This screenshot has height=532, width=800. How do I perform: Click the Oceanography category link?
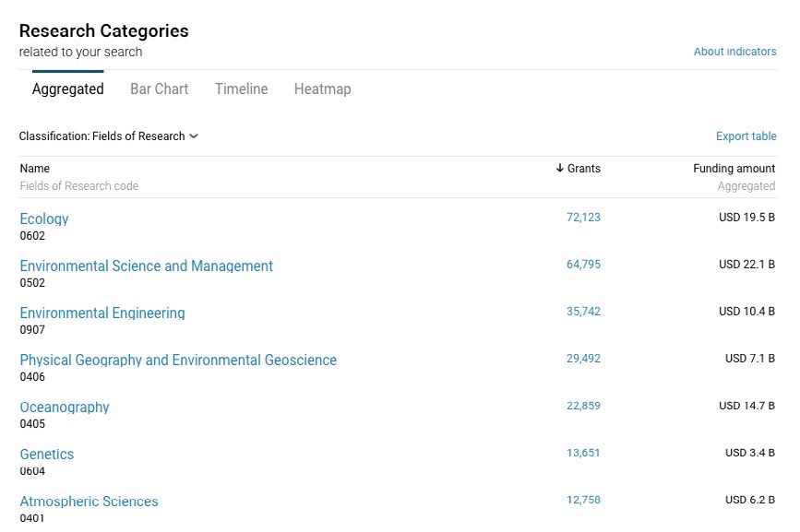(x=65, y=408)
